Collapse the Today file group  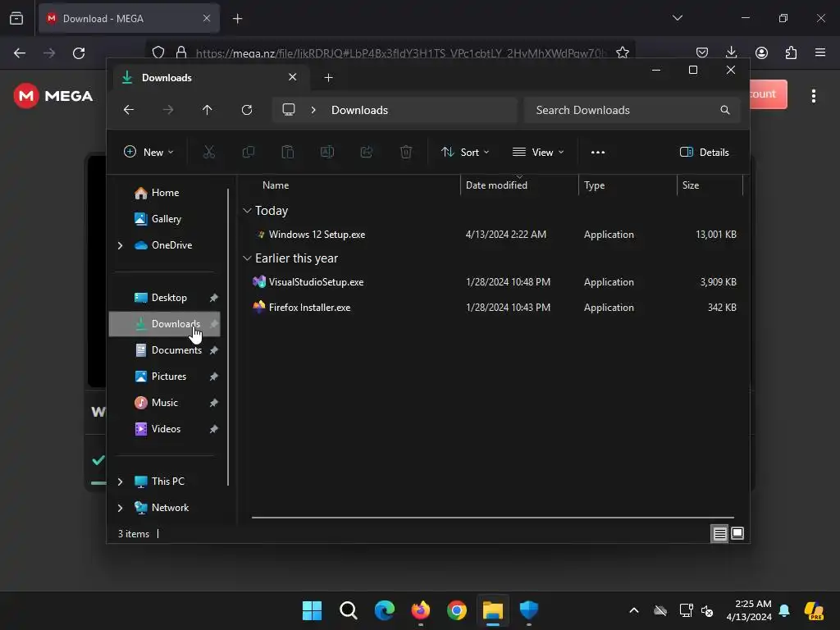(247, 211)
